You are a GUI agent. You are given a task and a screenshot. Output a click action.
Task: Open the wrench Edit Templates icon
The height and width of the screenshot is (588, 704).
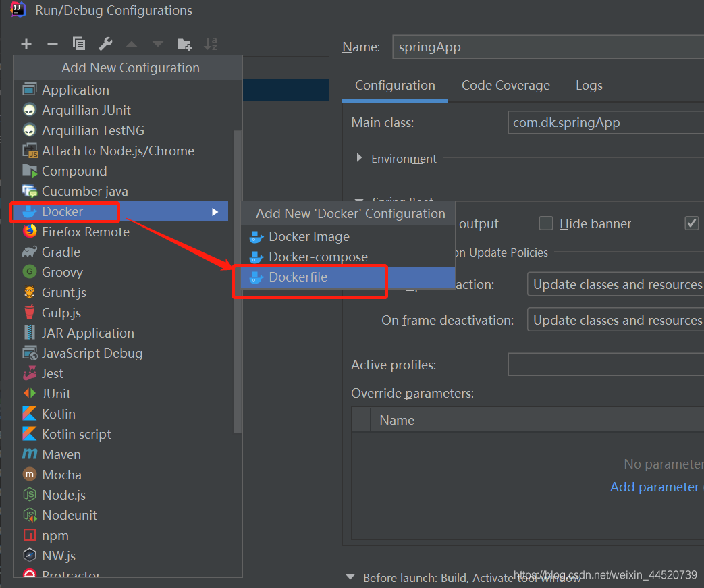point(105,44)
